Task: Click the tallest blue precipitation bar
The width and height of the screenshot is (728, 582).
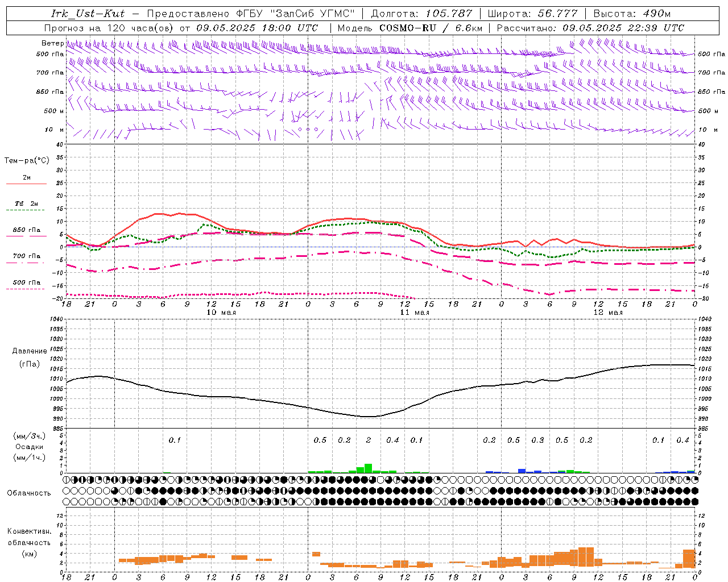Action: click(522, 471)
